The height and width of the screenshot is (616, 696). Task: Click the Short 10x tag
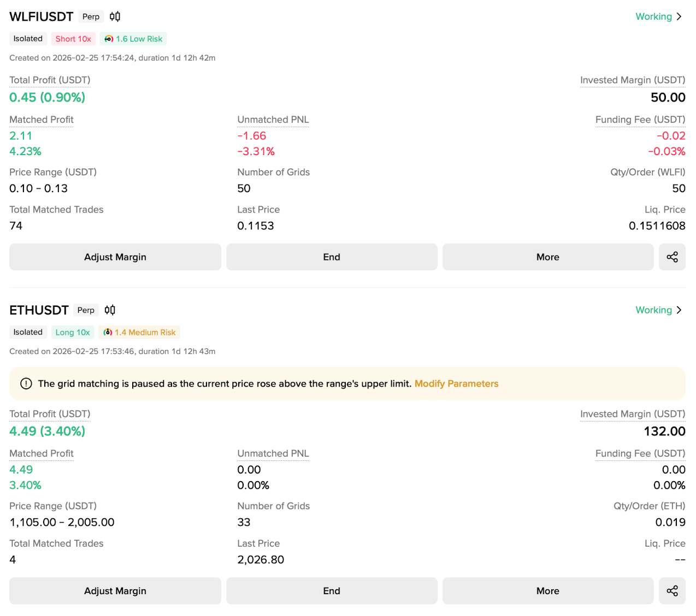click(73, 39)
